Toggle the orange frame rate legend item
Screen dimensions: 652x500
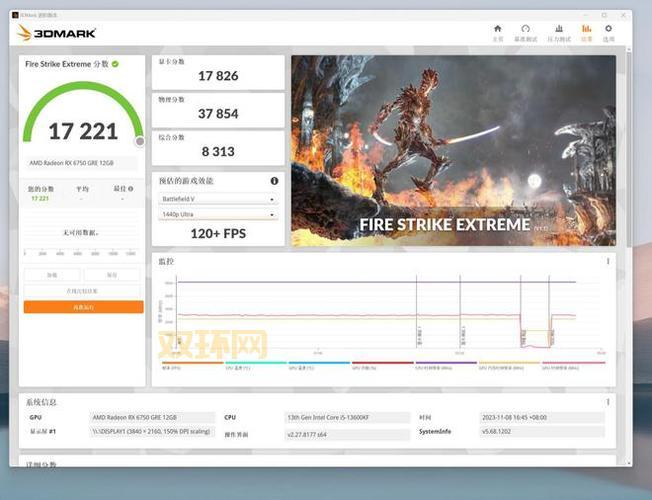193,366
